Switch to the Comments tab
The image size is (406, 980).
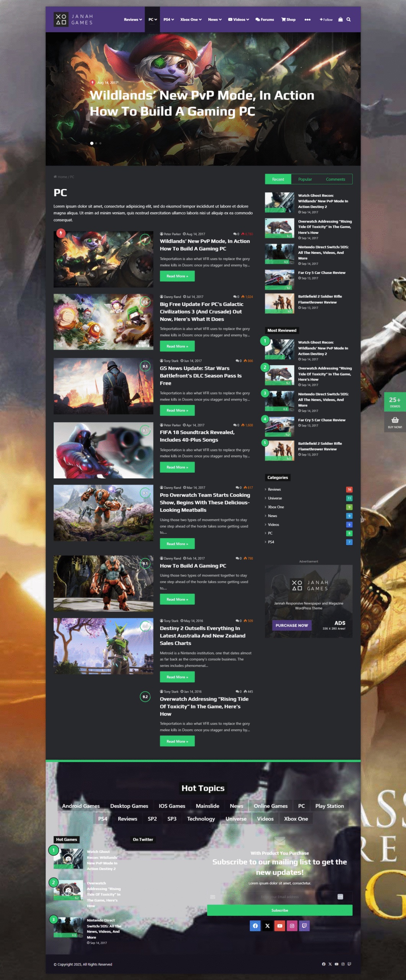[335, 179]
